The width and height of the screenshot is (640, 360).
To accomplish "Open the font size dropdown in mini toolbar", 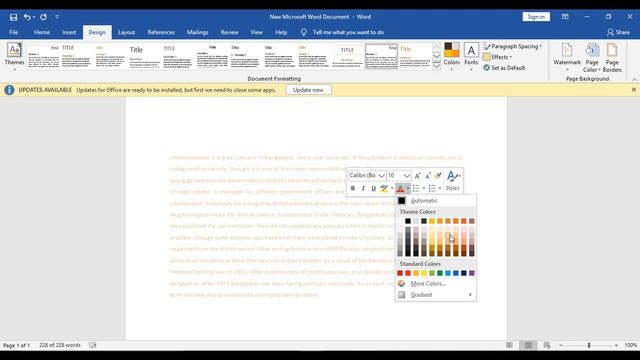I will [x=407, y=176].
